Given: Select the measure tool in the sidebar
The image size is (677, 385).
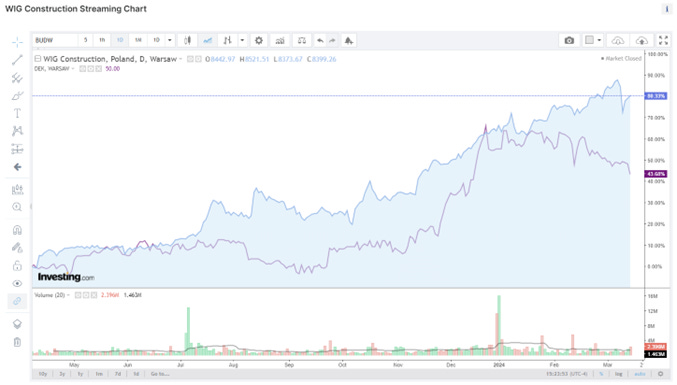Looking at the screenshot, I should click(17, 189).
